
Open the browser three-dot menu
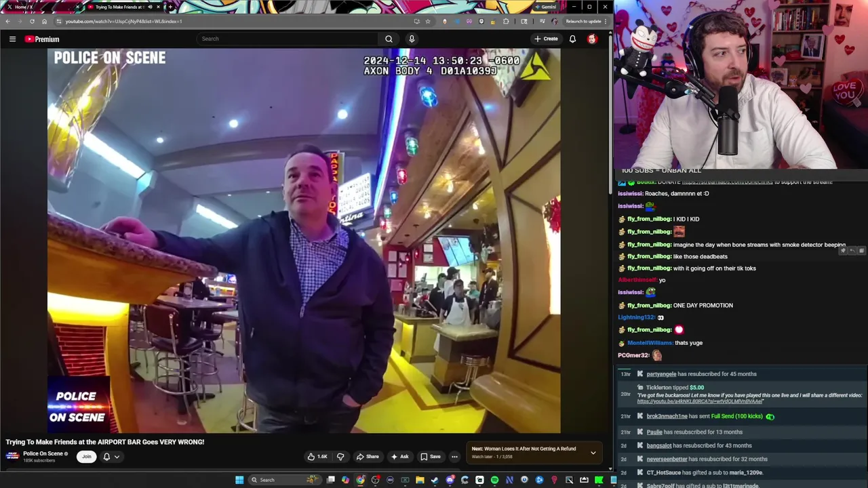coord(606,21)
